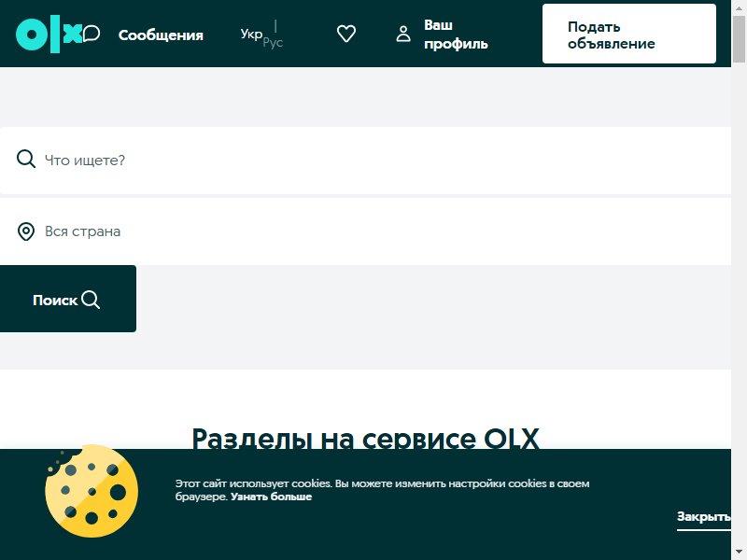Click the Разделы на сервисе OLX heading

pos(365,438)
